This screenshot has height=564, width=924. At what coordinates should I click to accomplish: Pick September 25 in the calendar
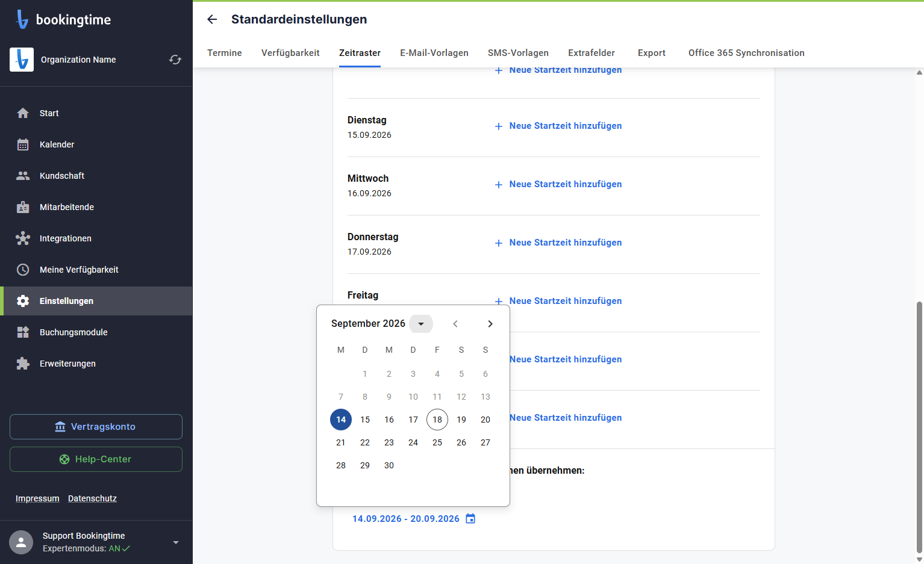tap(437, 442)
